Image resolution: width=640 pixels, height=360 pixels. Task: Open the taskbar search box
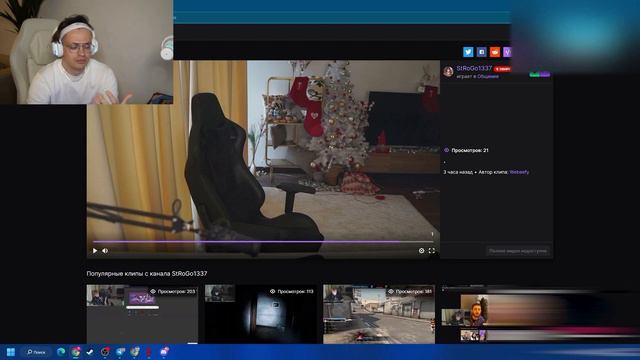36,352
